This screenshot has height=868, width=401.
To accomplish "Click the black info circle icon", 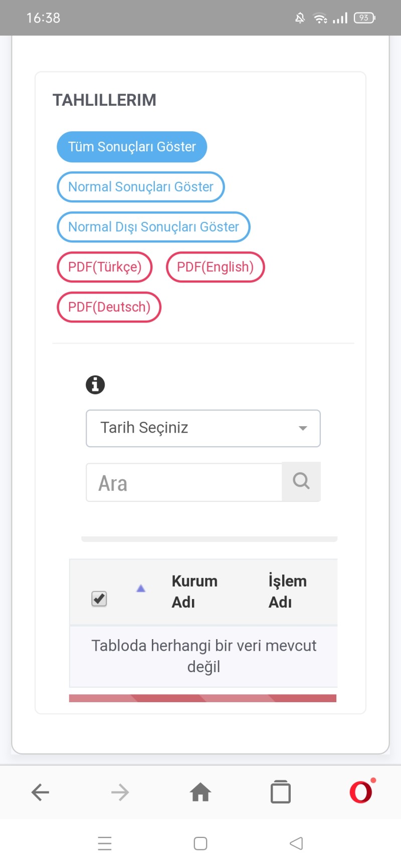I will (x=95, y=385).
